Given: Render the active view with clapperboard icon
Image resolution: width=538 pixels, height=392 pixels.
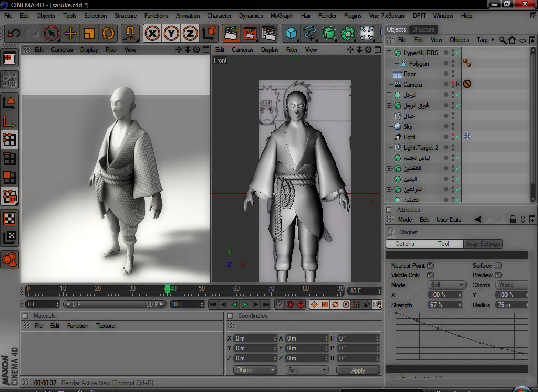Looking at the screenshot, I should (231, 33).
